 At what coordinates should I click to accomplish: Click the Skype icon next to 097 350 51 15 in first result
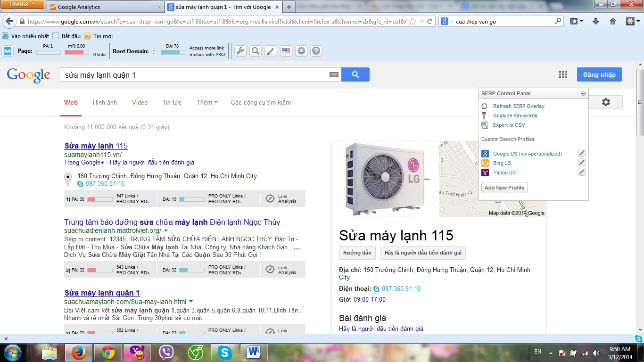pyautogui.click(x=80, y=184)
